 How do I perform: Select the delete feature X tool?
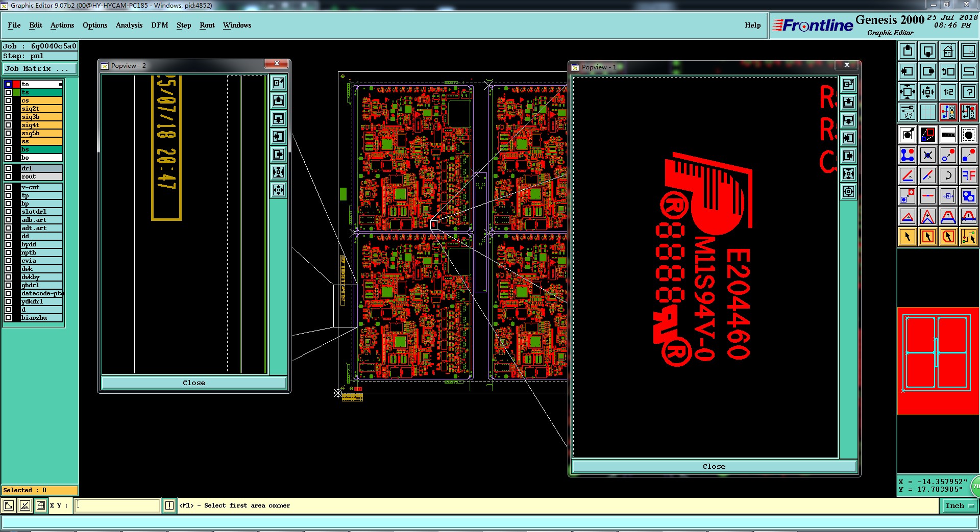coord(928,155)
